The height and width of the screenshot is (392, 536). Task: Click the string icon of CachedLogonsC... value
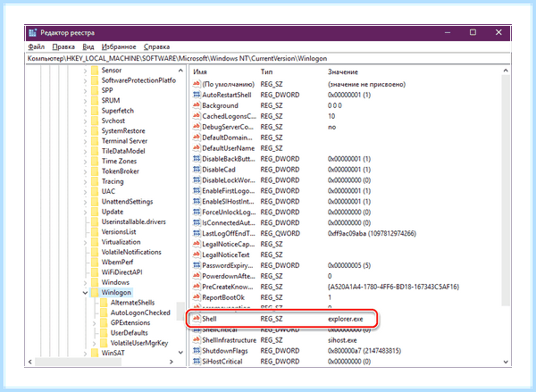coord(197,116)
